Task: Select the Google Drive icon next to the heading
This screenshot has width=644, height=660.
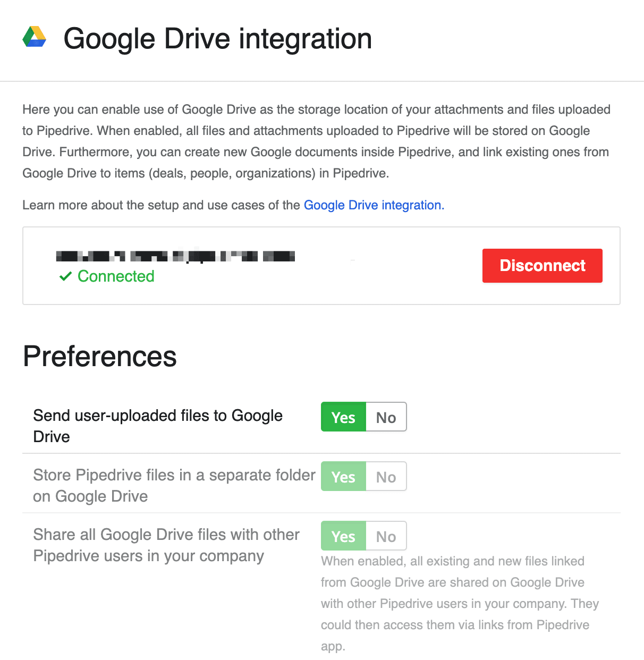Action: tap(34, 37)
